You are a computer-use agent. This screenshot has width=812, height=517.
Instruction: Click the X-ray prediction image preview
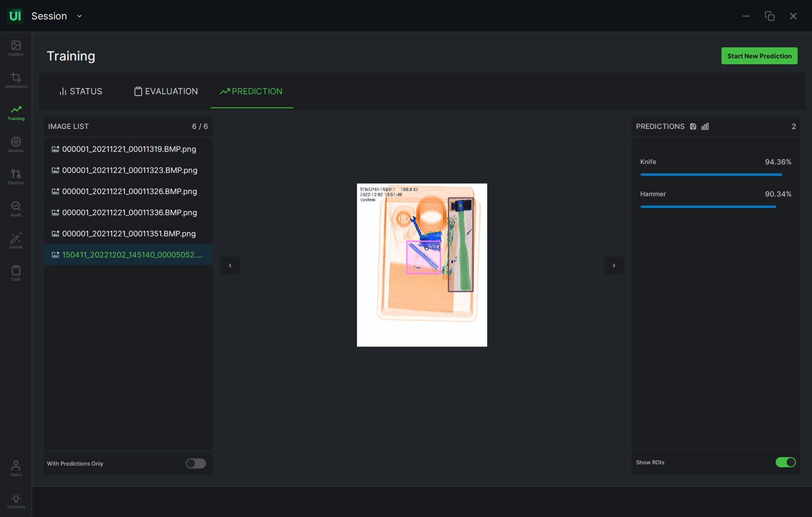(422, 265)
